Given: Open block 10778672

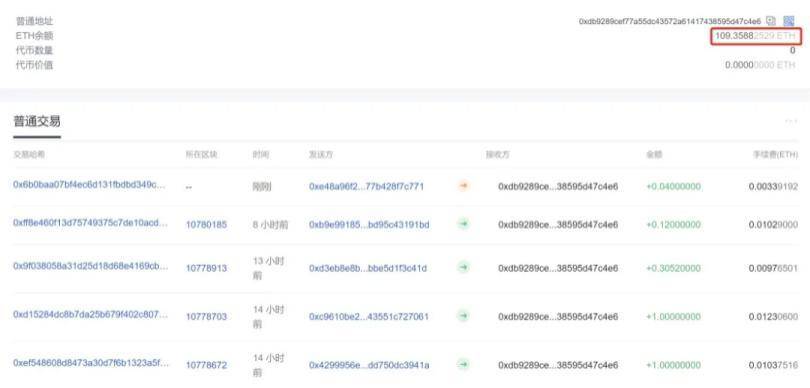Looking at the screenshot, I should tap(206, 365).
